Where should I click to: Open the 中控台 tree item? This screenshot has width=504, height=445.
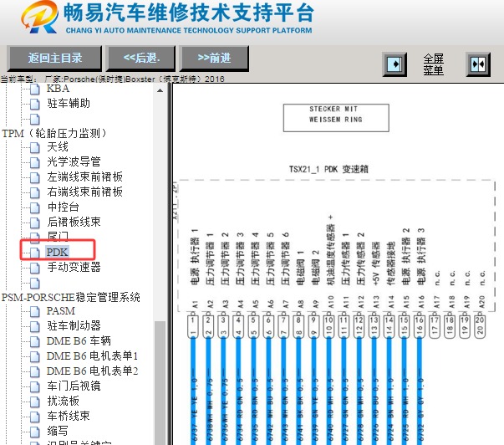coord(63,207)
